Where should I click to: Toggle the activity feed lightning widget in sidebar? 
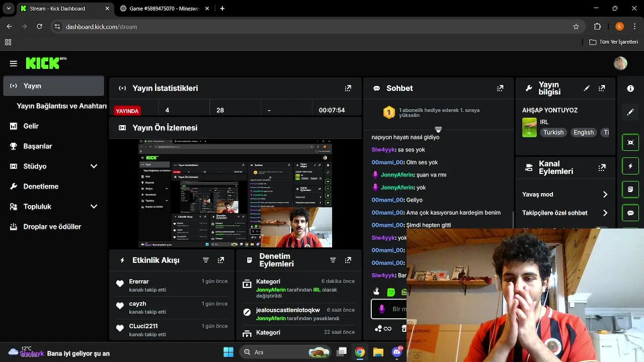coord(630,166)
